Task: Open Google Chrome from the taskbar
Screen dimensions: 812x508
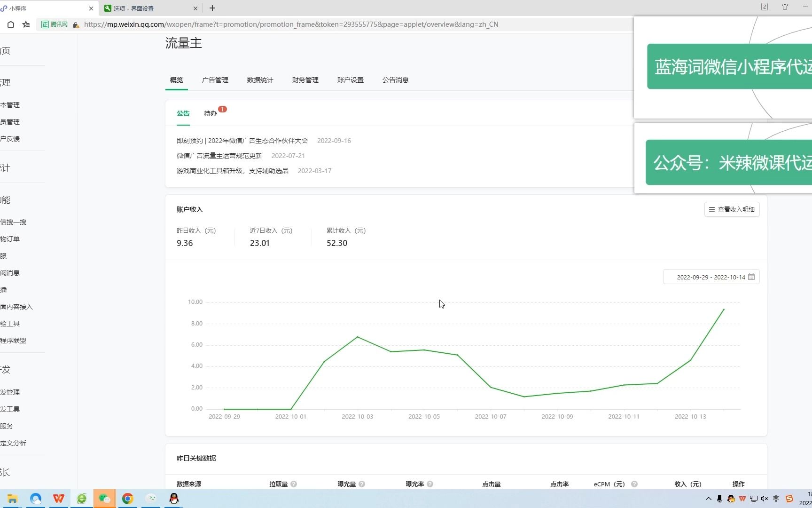Action: point(127,499)
